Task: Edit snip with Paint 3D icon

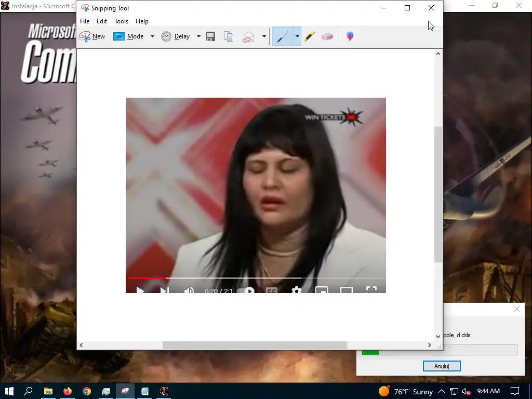Action: [x=350, y=36]
